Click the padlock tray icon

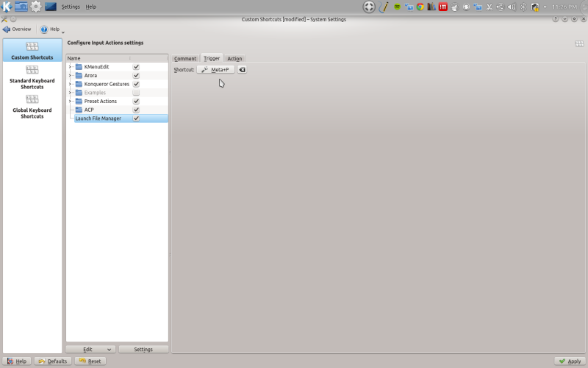pyautogui.click(x=535, y=7)
